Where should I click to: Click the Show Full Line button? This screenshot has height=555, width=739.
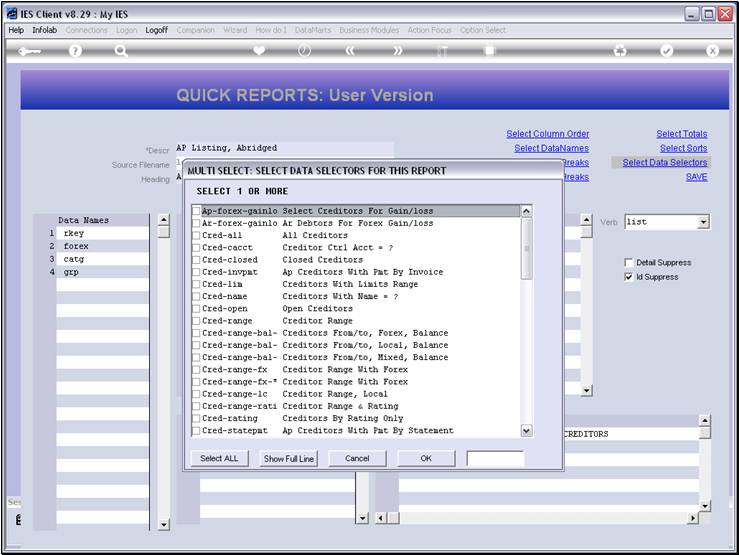click(x=288, y=458)
